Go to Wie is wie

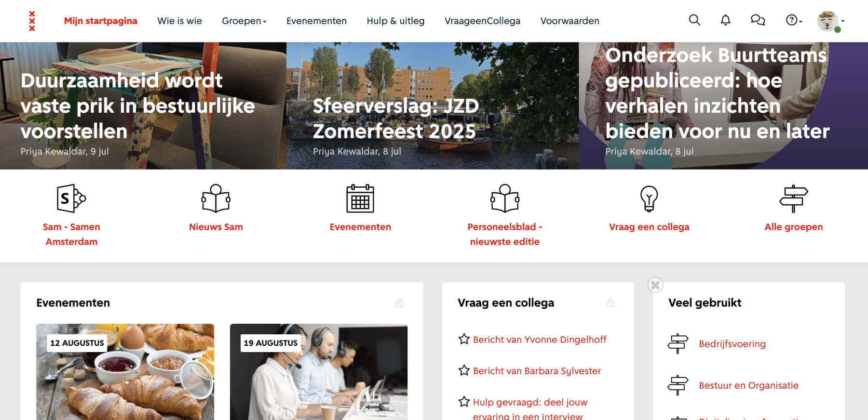coord(179,21)
